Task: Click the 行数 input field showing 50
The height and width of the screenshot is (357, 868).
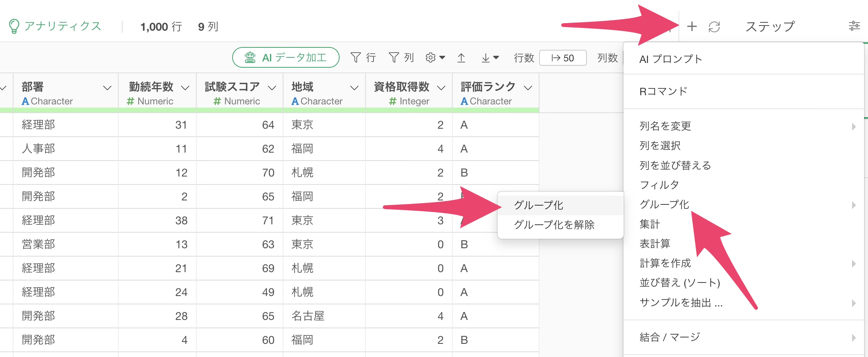Action: click(x=563, y=58)
